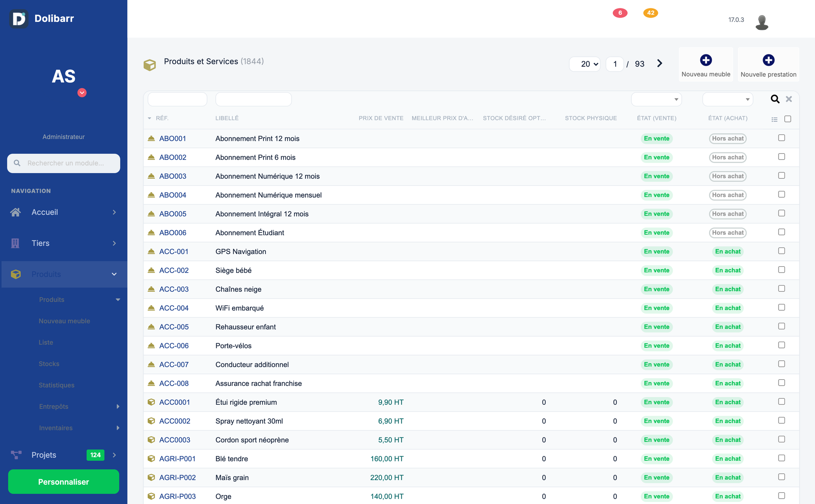
Task: Toggle the select-all checkbox in the header
Action: [788, 119]
